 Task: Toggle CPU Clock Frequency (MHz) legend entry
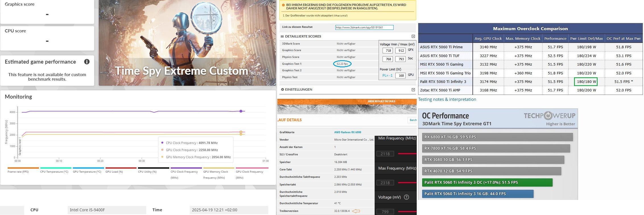(186, 173)
